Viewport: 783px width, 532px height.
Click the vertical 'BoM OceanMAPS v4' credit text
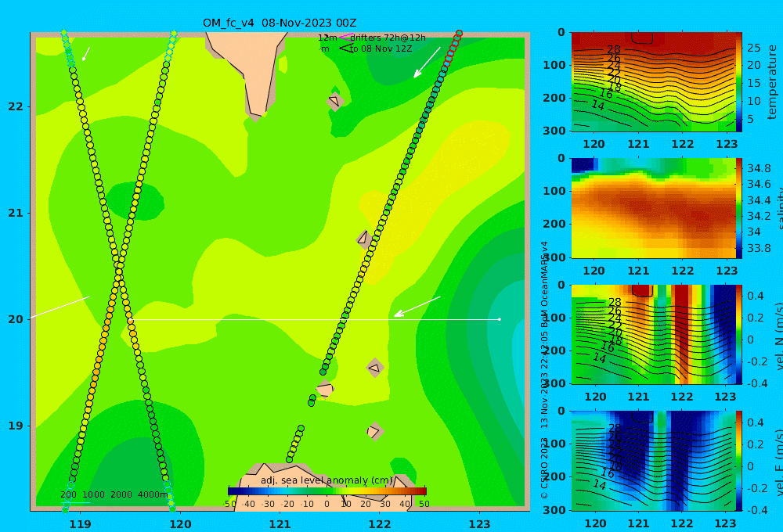544,282
